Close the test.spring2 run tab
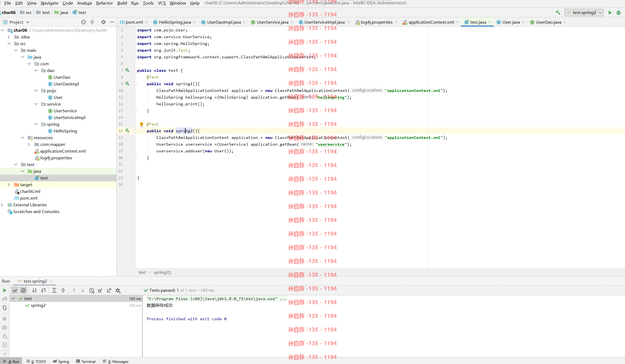This screenshot has height=364, width=625. 51,281
